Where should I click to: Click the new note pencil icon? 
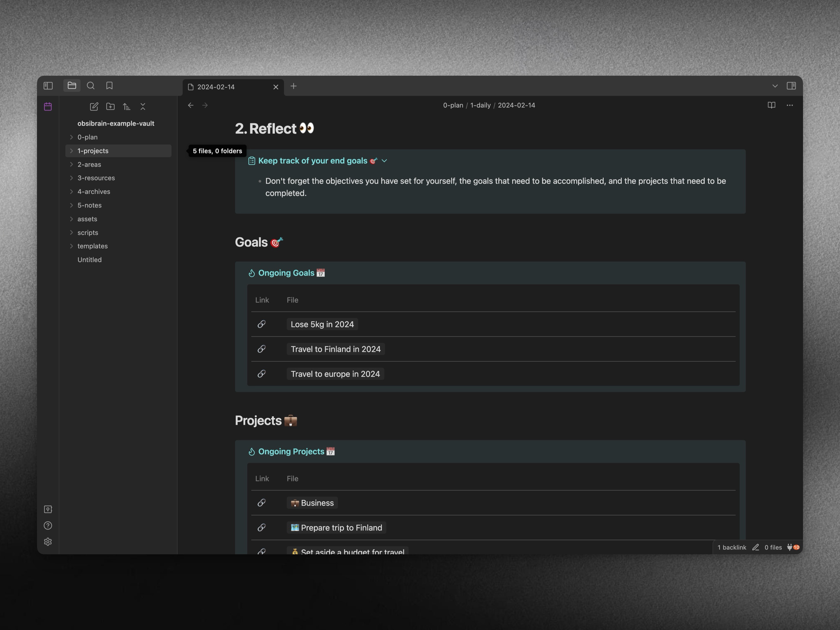(x=94, y=107)
